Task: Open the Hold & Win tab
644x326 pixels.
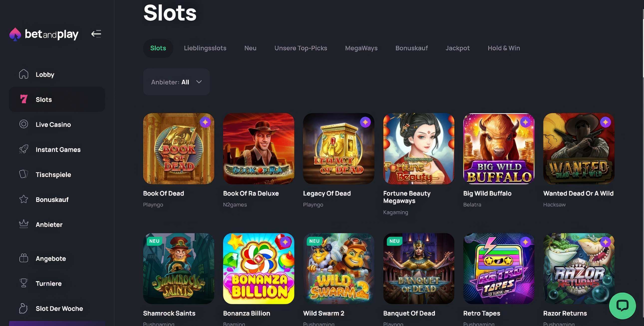Action: [503, 48]
